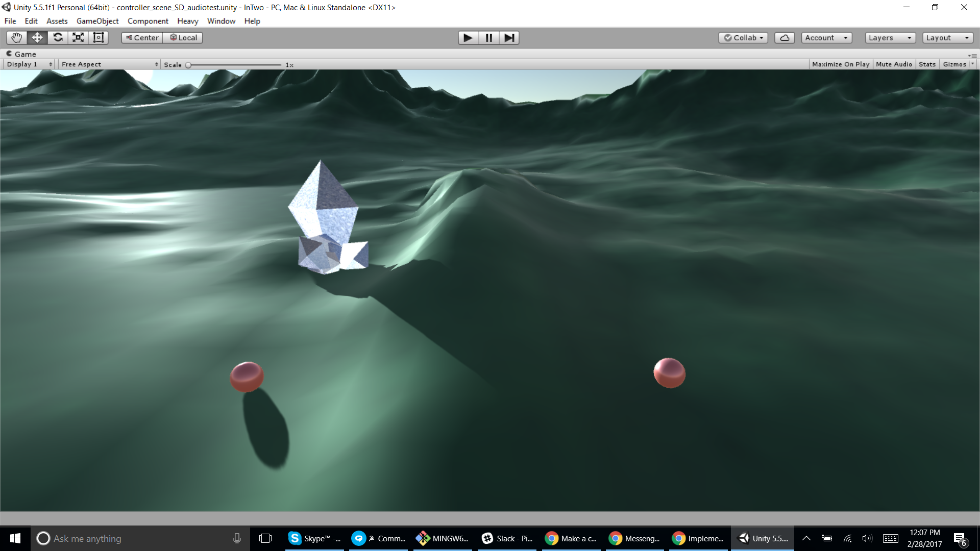Viewport: 980px width, 551px height.
Task: Switch to Chrome Messenger window
Action: click(x=634, y=538)
